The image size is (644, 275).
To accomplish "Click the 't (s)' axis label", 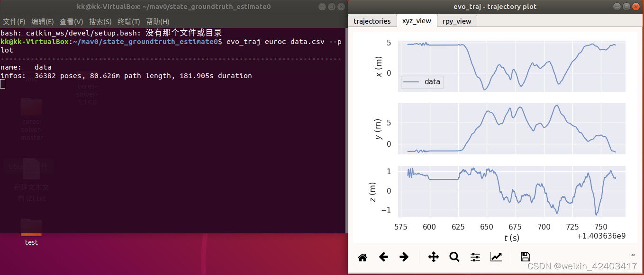I will pos(512,238).
